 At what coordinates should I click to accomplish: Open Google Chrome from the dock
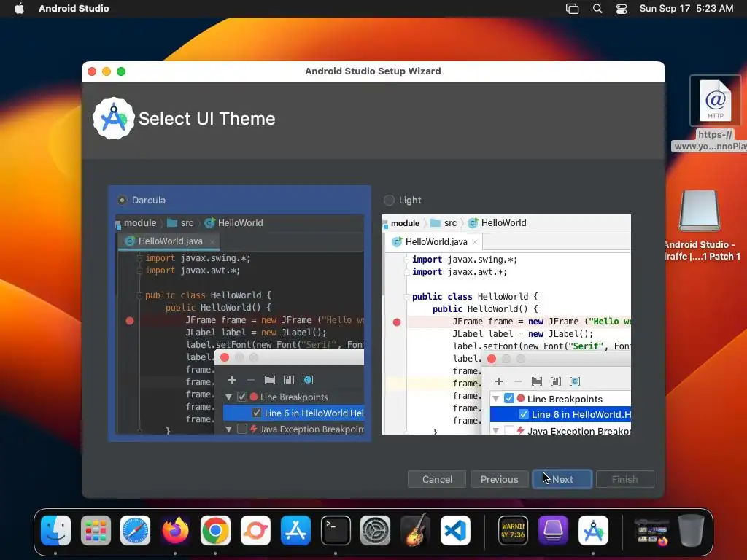tap(215, 531)
